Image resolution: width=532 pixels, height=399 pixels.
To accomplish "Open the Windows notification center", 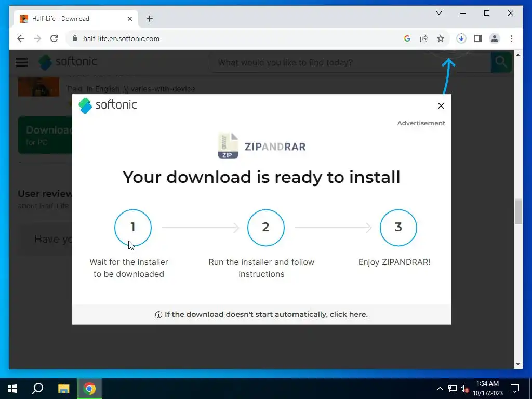I will click(x=515, y=389).
